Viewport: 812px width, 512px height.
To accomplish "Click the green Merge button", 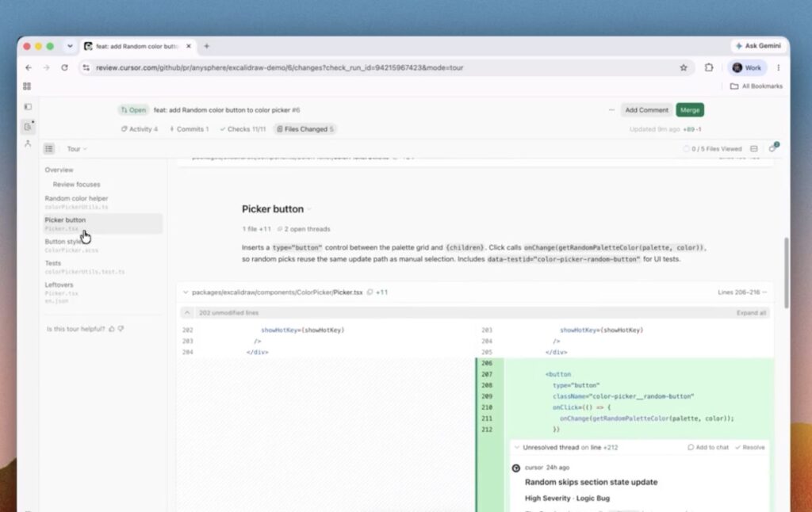I will [x=690, y=109].
